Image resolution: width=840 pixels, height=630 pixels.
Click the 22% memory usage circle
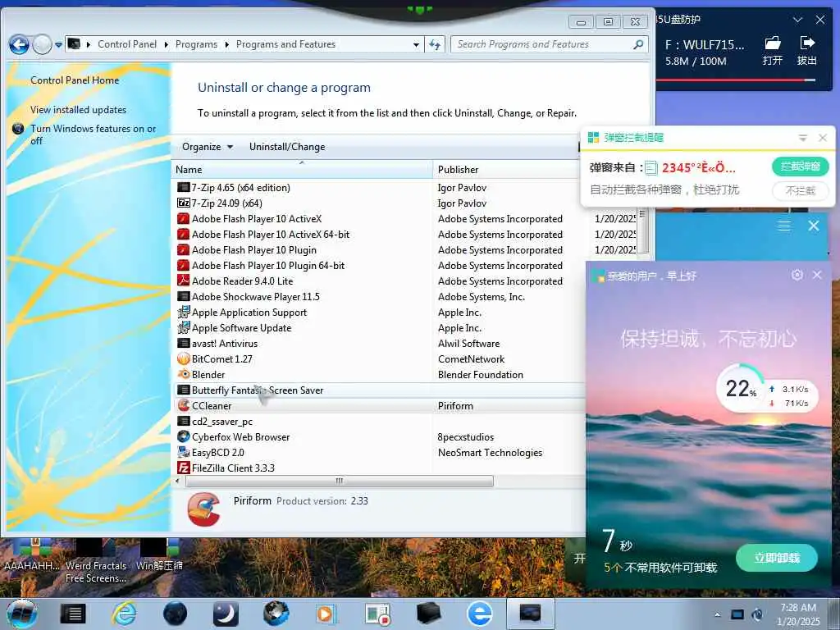(x=742, y=388)
